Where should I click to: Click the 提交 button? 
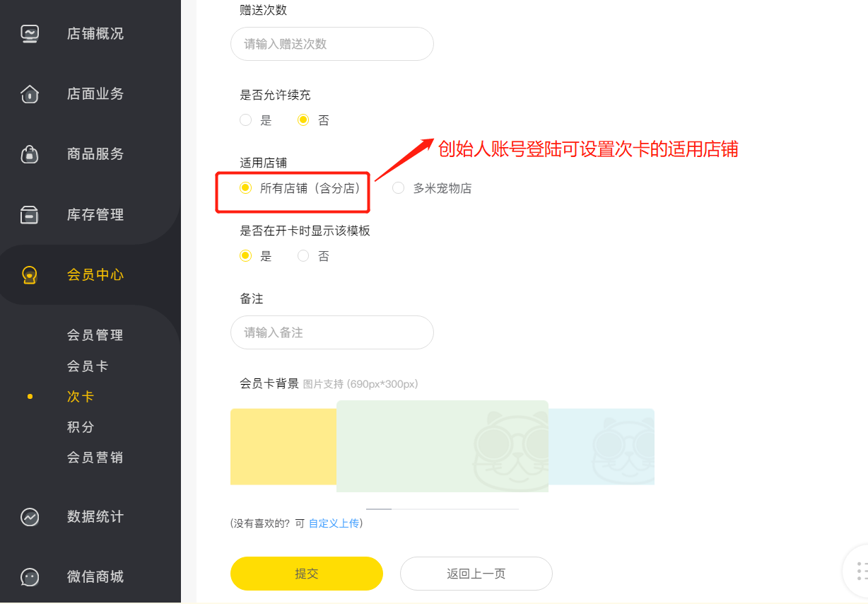pos(307,574)
